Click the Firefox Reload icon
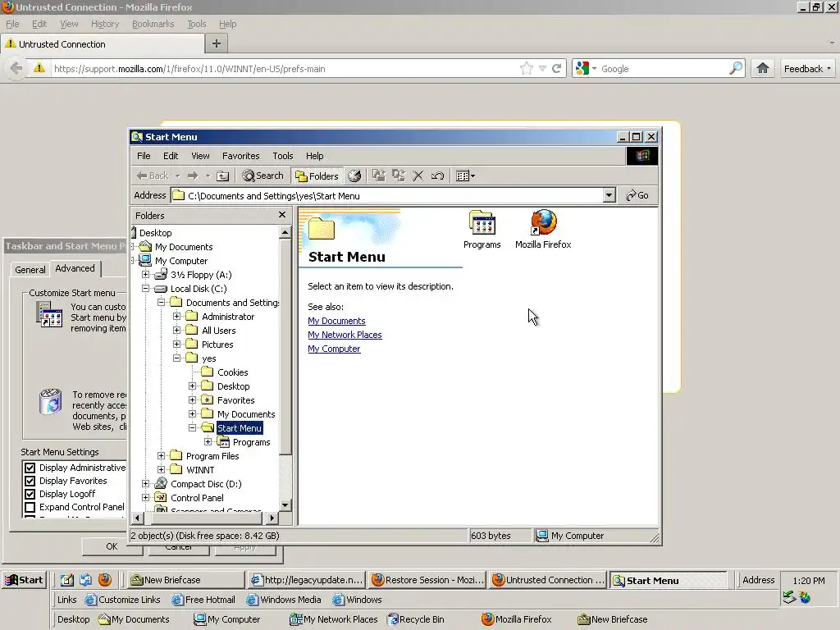This screenshot has width=840, height=630. (x=557, y=69)
